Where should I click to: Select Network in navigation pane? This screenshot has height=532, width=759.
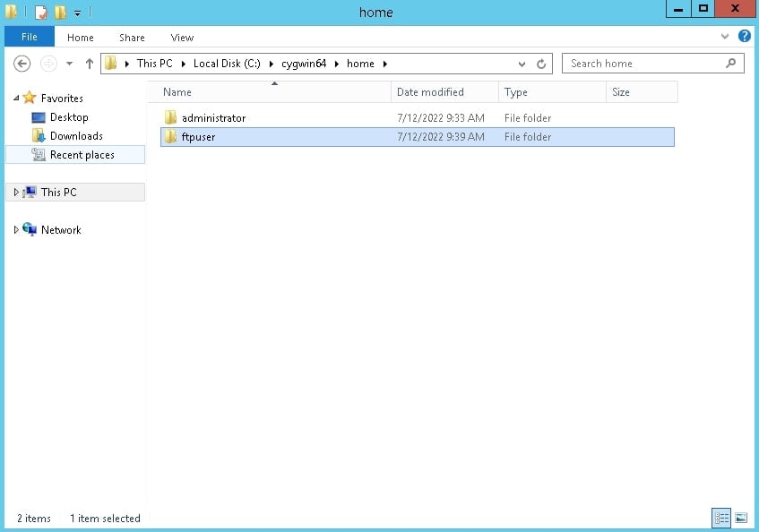(61, 229)
